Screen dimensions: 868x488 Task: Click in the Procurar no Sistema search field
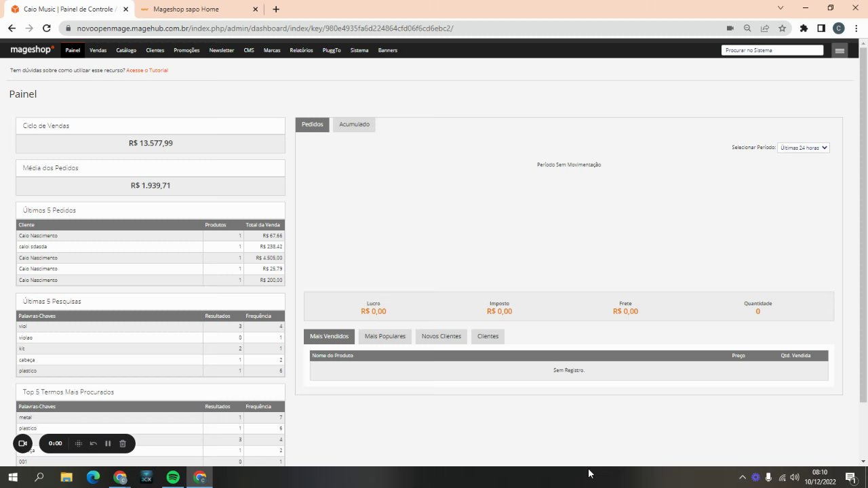click(772, 50)
